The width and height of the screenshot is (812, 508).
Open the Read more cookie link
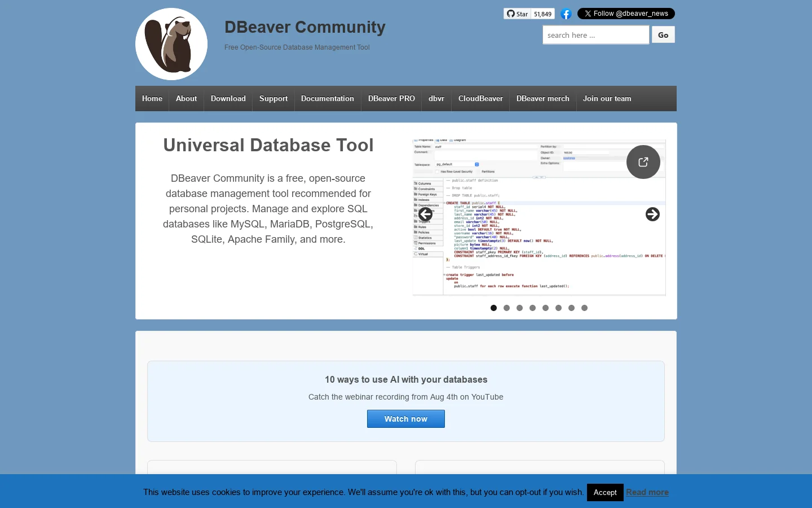(x=647, y=492)
